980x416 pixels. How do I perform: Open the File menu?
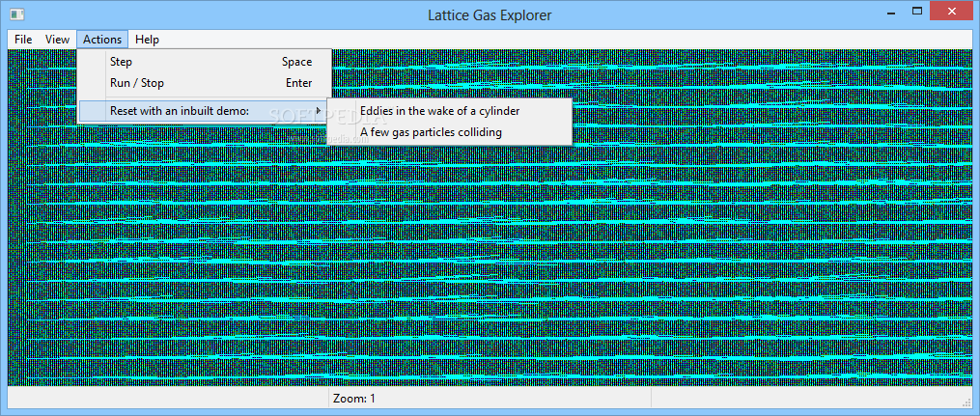[x=23, y=40]
